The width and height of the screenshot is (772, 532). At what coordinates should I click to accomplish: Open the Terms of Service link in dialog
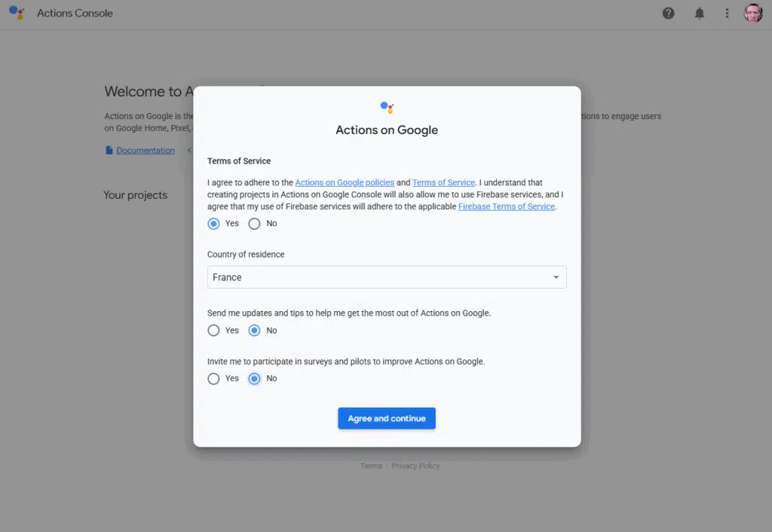pyautogui.click(x=443, y=183)
